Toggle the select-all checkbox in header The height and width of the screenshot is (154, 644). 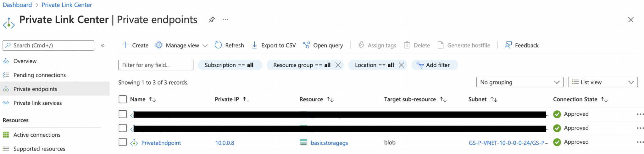123,99
